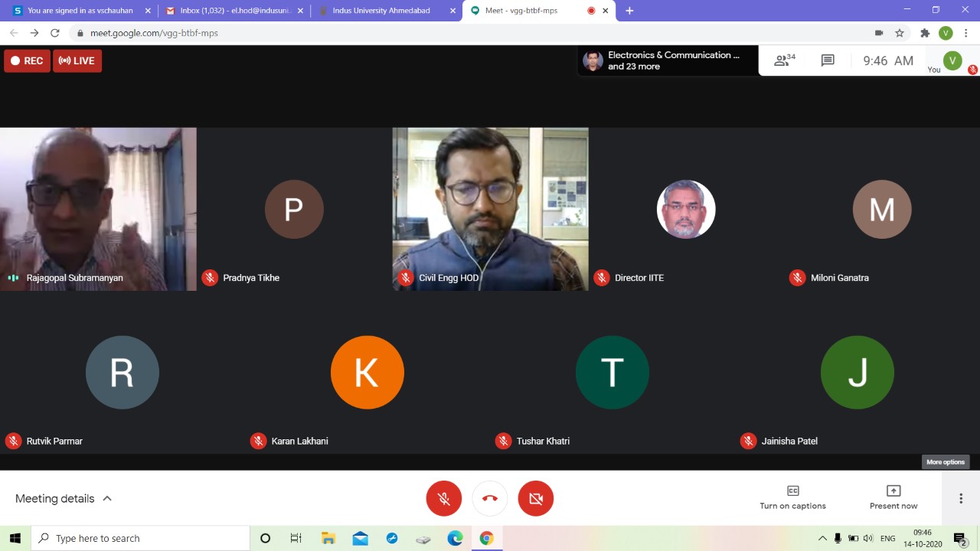Switch to the Indus University Ahmedabad tab
The height and width of the screenshot is (551, 980).
point(381,11)
